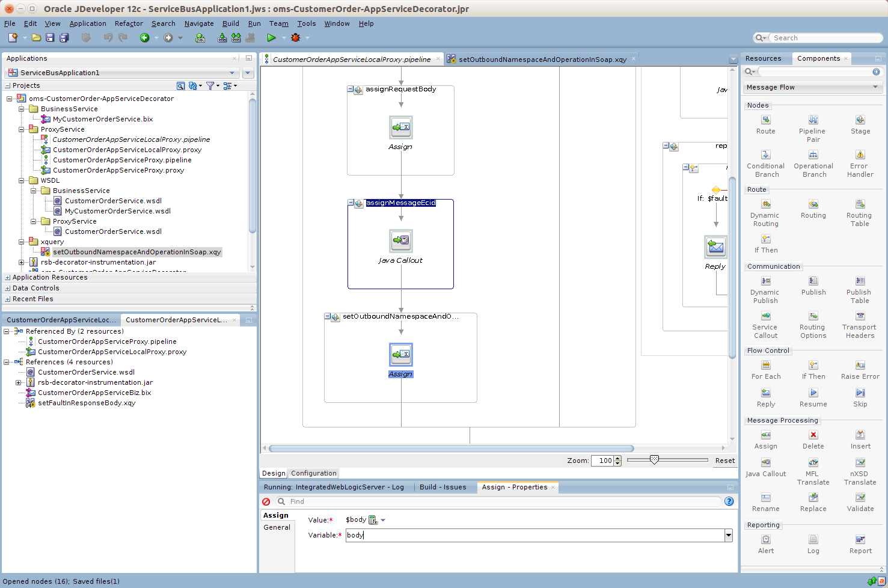Click the Reset zoom button
Screen dimensions: 888x588
[724, 461]
